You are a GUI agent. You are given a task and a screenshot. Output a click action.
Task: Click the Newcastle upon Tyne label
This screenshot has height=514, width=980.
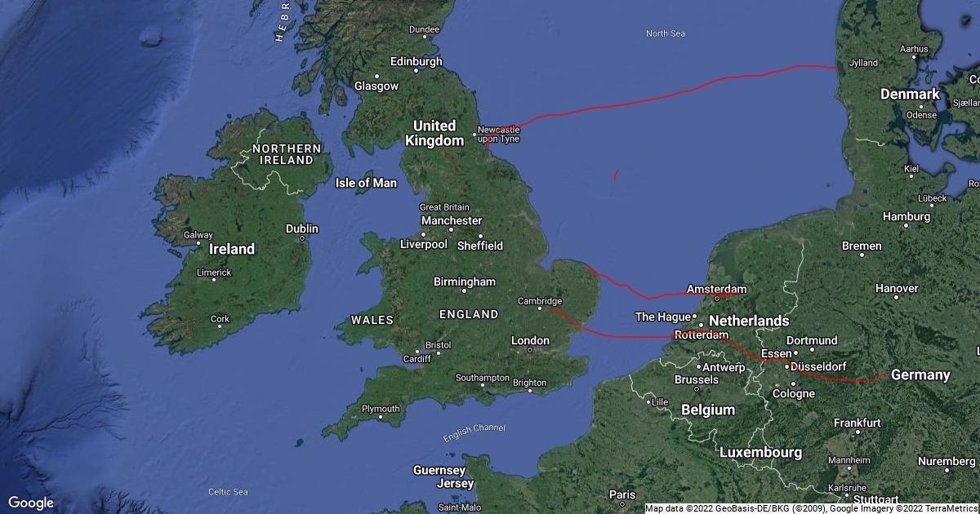pyautogui.click(x=498, y=134)
